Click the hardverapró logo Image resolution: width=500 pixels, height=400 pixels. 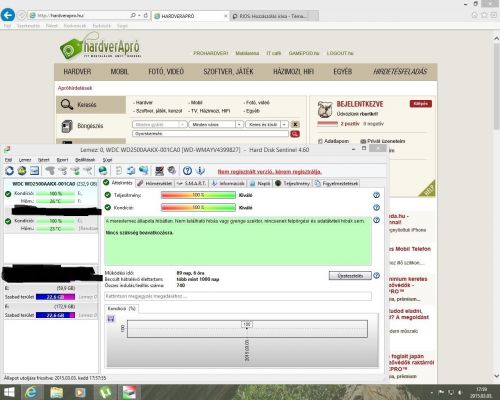[100, 47]
